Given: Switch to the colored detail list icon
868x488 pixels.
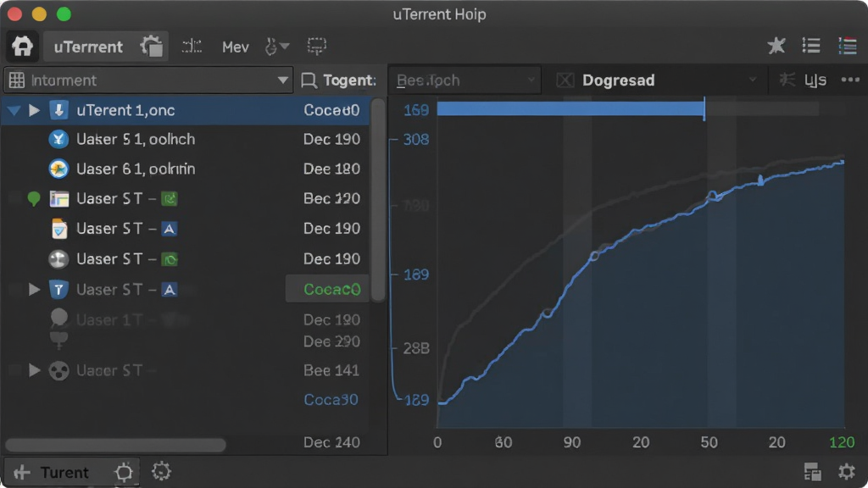Looking at the screenshot, I should coord(848,46).
